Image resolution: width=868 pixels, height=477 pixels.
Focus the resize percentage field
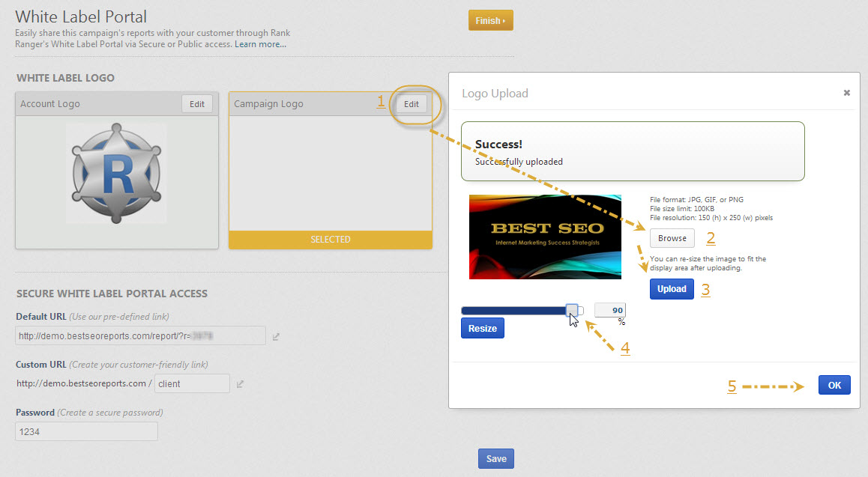609,310
